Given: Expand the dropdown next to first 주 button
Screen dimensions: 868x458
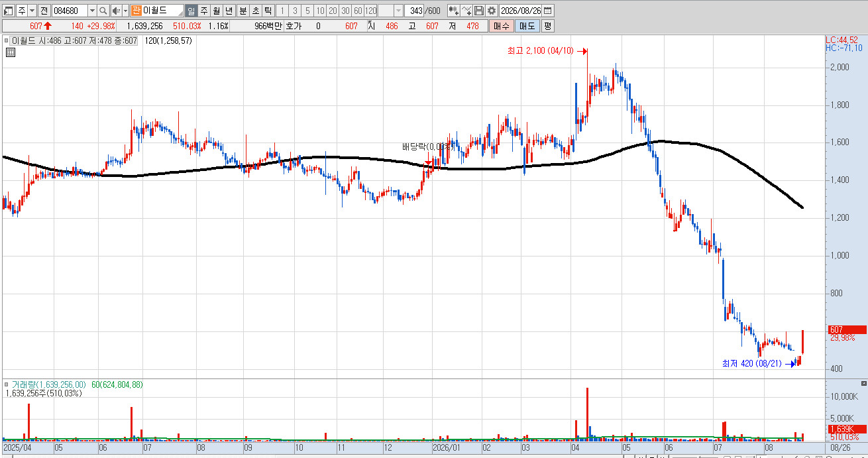Looking at the screenshot, I should [x=32, y=11].
